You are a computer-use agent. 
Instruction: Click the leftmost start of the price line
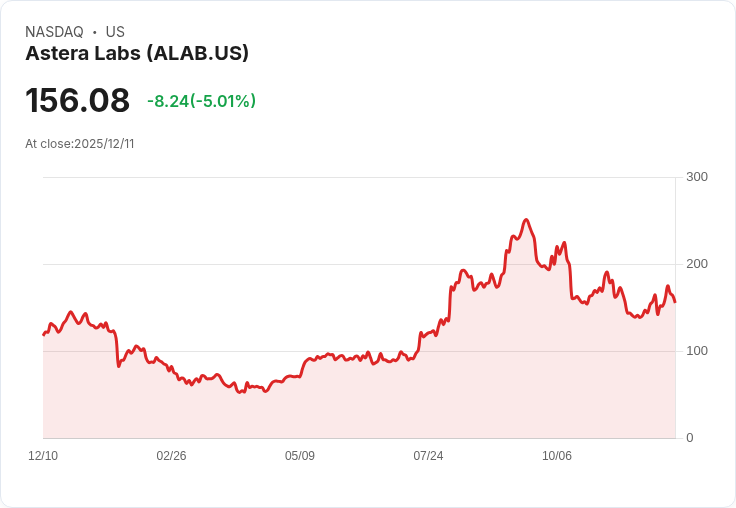point(44,335)
